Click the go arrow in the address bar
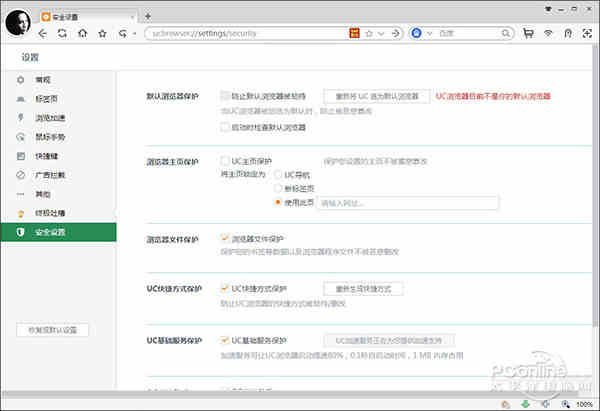The height and width of the screenshot is (411, 600). pos(396,34)
